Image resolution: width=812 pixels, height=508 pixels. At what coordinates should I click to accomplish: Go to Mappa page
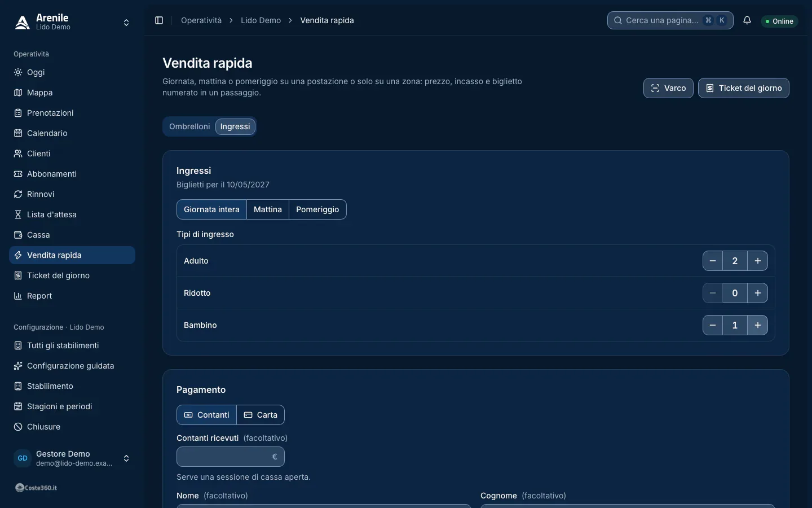[x=72, y=93]
